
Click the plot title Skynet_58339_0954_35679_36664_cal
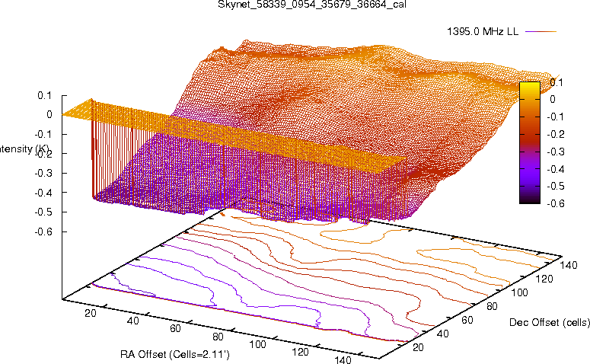[x=312, y=5]
